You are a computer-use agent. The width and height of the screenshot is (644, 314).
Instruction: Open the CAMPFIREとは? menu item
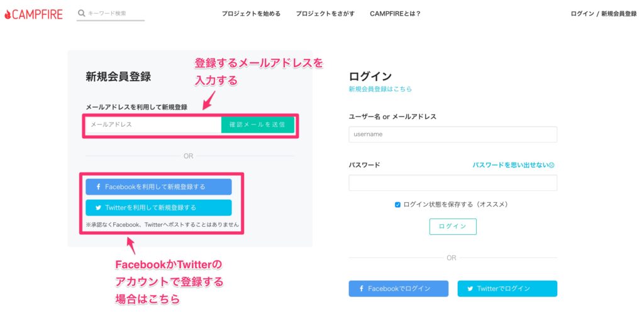pyautogui.click(x=395, y=14)
